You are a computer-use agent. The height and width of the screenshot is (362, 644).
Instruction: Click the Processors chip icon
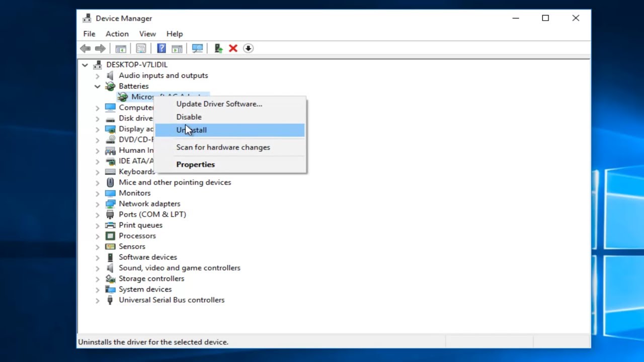(110, 236)
